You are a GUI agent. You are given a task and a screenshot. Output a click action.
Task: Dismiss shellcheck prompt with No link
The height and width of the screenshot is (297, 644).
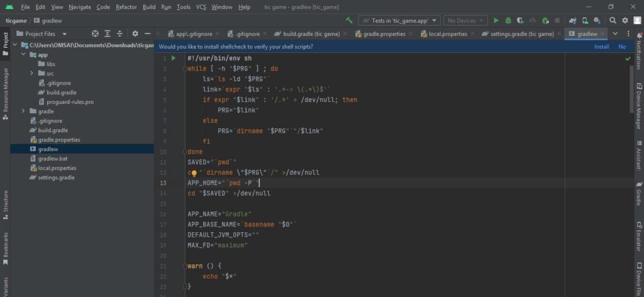622,47
